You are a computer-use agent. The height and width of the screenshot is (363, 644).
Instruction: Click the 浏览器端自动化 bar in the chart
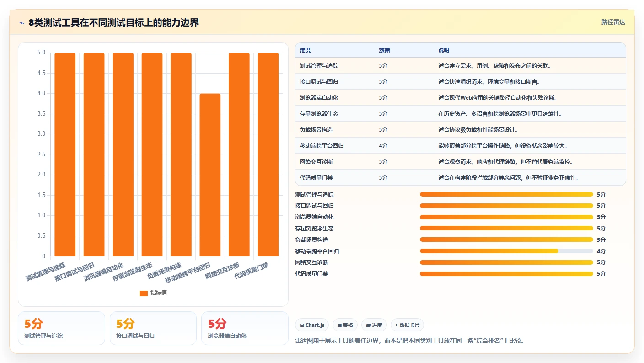[x=123, y=155]
